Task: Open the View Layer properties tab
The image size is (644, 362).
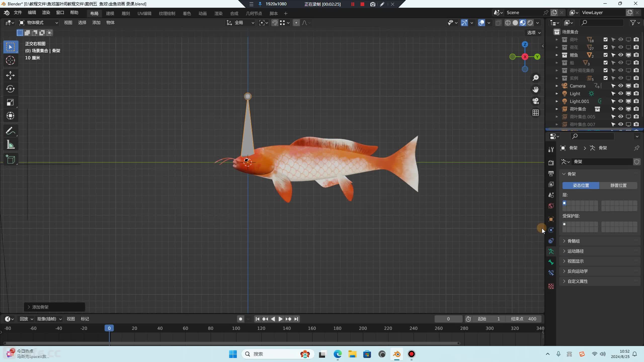Action: coord(551,184)
